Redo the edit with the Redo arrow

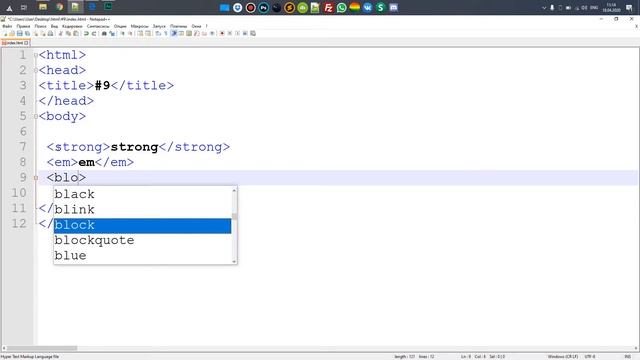(x=94, y=33)
